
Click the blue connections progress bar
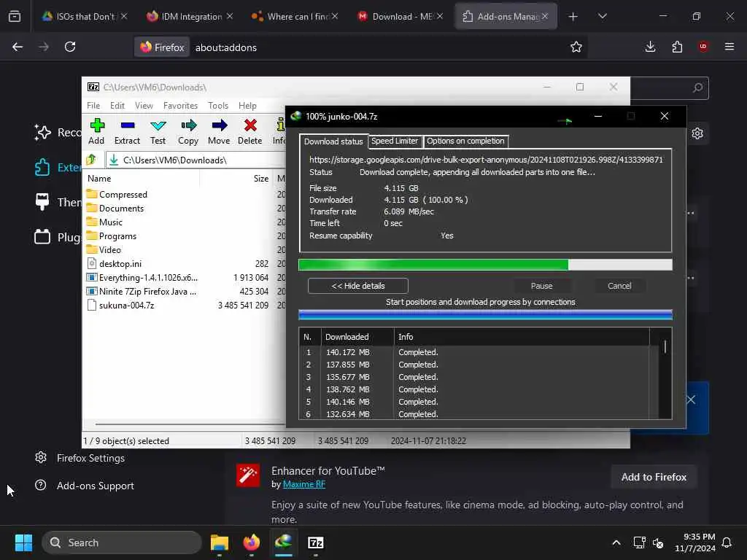point(485,314)
